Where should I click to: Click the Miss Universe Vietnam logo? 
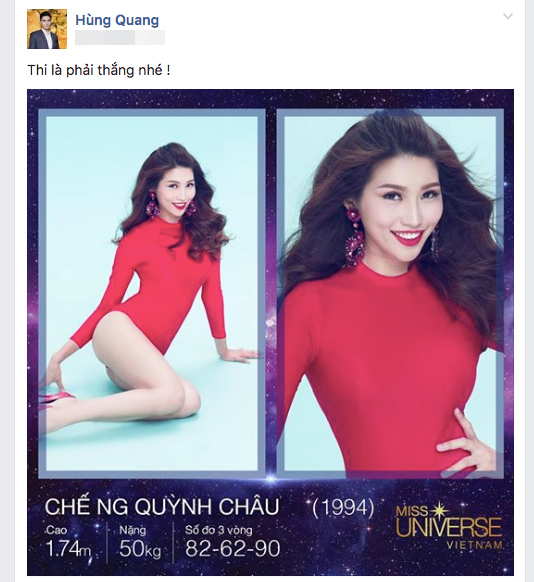tap(449, 525)
